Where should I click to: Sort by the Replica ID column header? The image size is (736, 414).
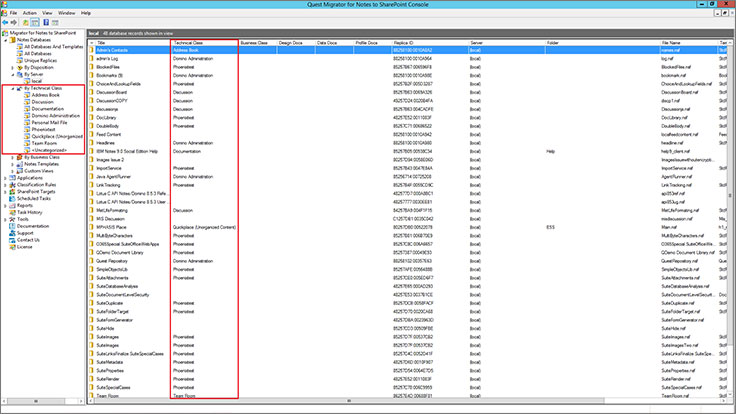tap(430, 43)
